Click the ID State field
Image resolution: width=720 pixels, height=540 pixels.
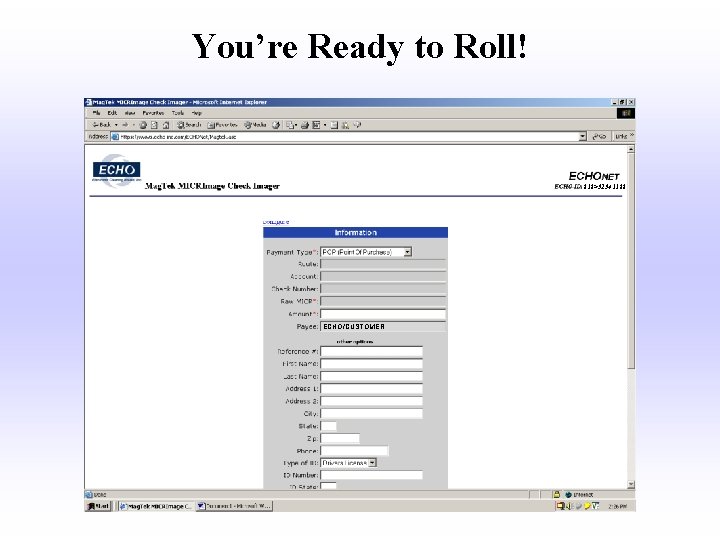328,486
